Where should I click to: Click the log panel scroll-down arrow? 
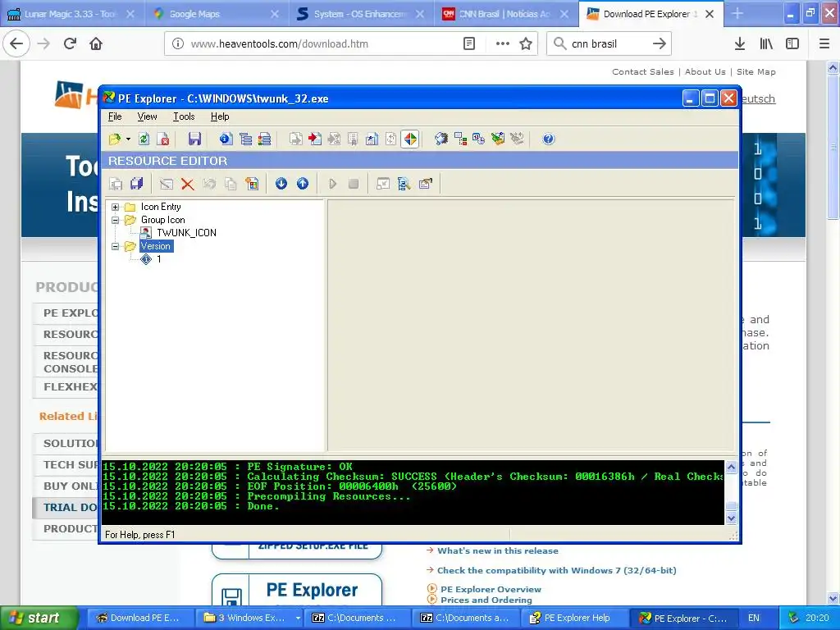(731, 518)
